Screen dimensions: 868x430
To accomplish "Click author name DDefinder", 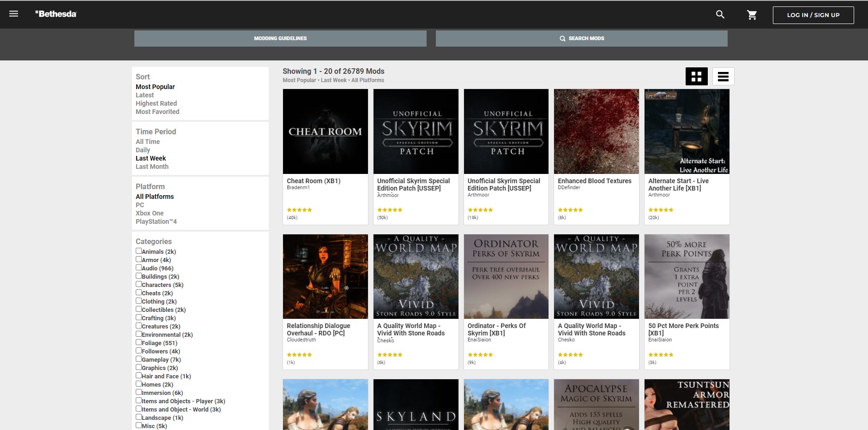I will point(569,188).
